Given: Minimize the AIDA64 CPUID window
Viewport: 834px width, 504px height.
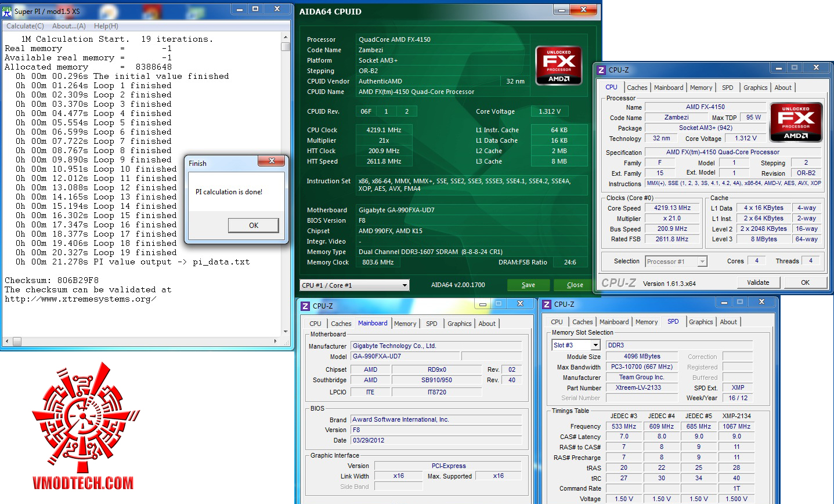Looking at the screenshot, I should (561, 10).
